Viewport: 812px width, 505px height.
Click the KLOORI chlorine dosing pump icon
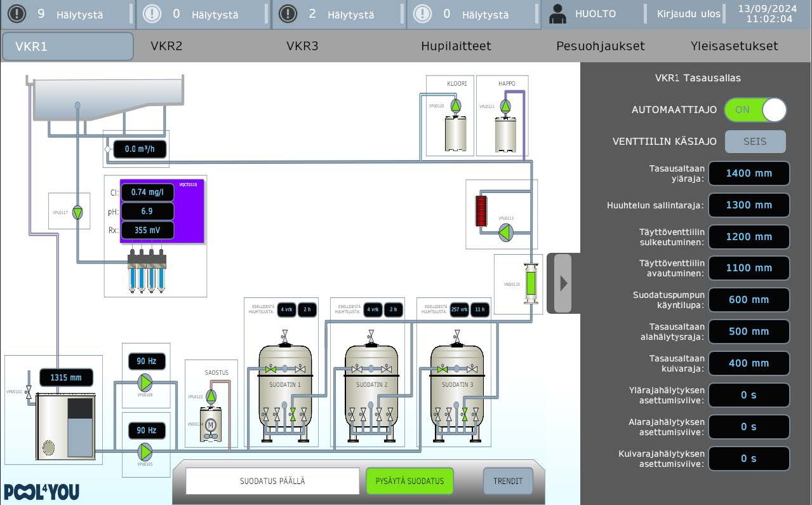456,105
